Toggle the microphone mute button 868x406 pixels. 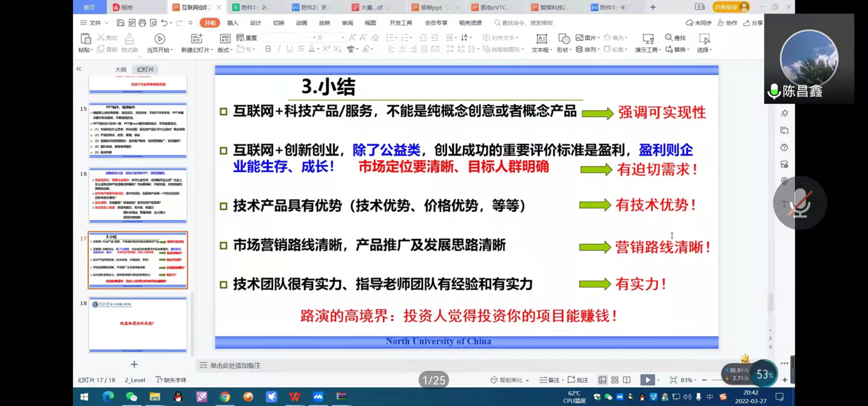tap(799, 203)
